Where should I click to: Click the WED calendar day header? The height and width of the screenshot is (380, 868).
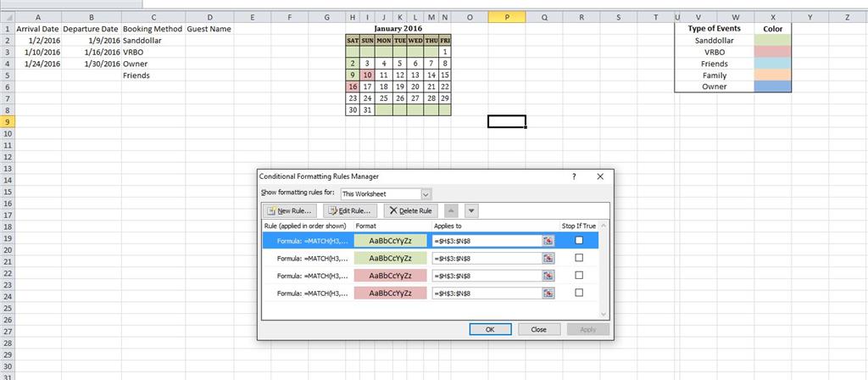tap(415, 41)
